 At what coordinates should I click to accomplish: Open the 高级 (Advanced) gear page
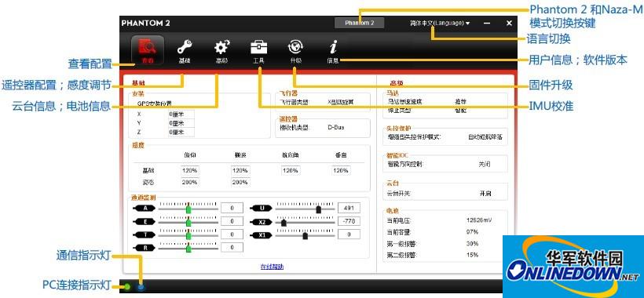pyautogui.click(x=221, y=52)
